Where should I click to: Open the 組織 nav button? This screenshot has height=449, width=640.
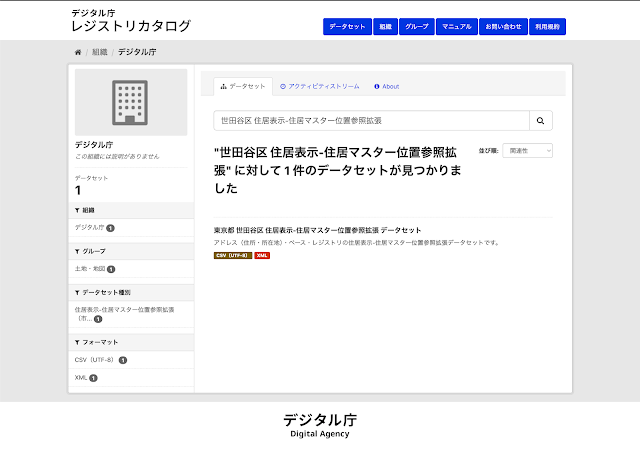[x=385, y=27]
